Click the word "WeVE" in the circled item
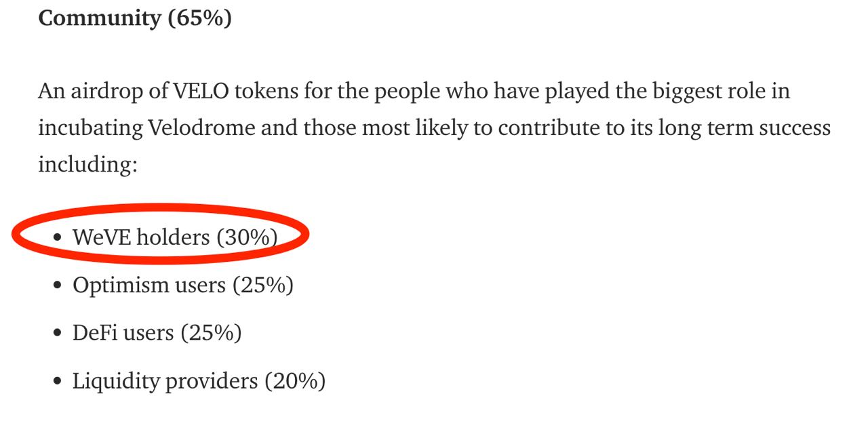 click(102, 237)
